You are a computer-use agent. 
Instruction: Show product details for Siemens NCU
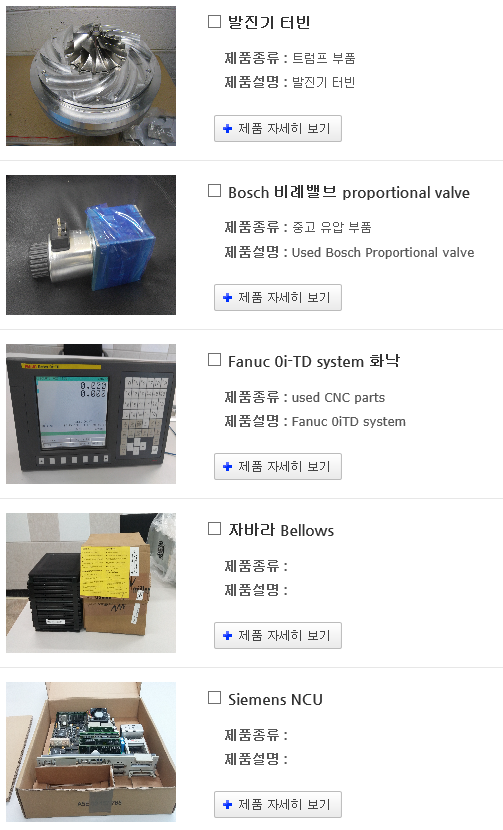pos(278,805)
